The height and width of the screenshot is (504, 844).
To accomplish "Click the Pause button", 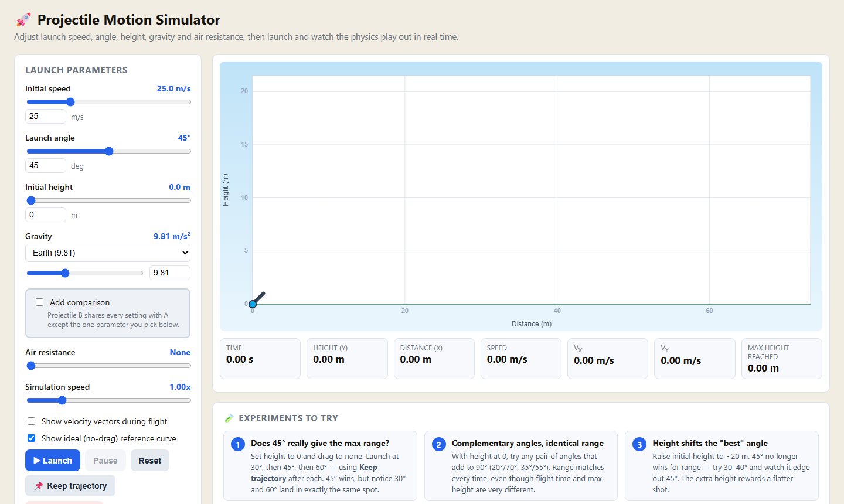I will [x=105, y=461].
